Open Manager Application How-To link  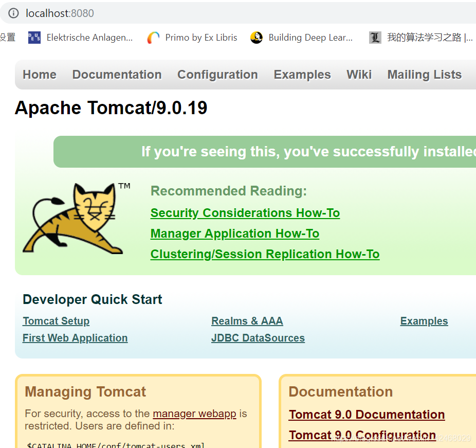pyautogui.click(x=235, y=234)
